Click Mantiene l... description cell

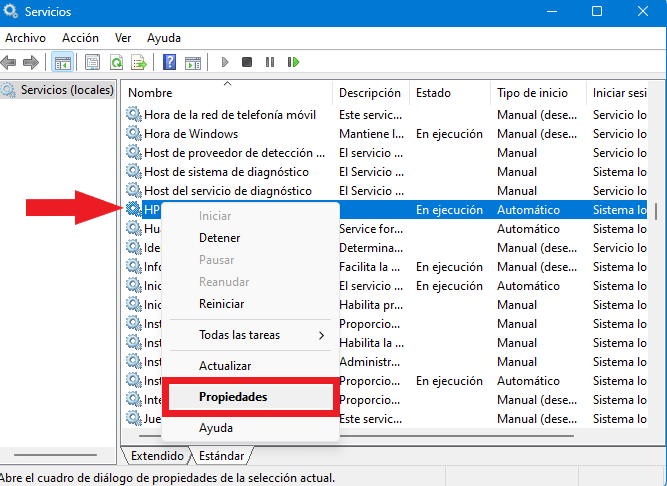click(x=371, y=134)
